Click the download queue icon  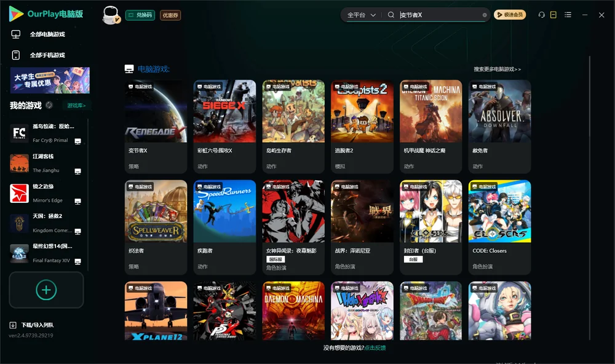pyautogui.click(x=13, y=325)
